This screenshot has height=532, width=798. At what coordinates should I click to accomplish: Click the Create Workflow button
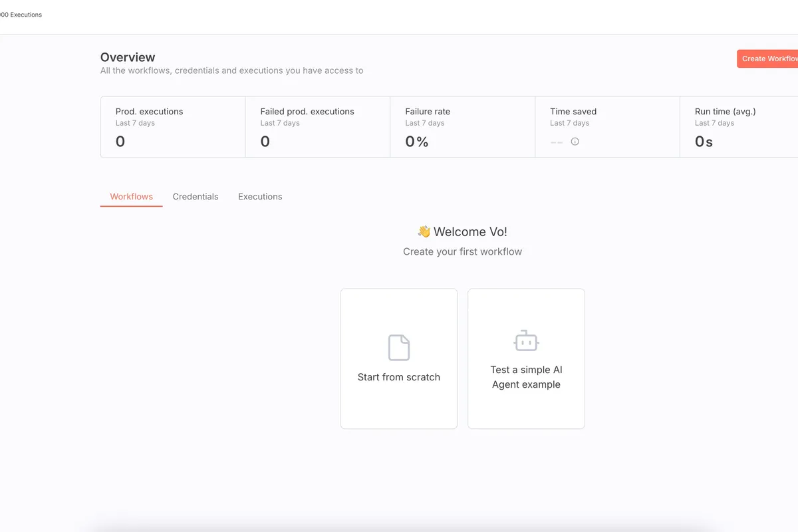[767, 59]
